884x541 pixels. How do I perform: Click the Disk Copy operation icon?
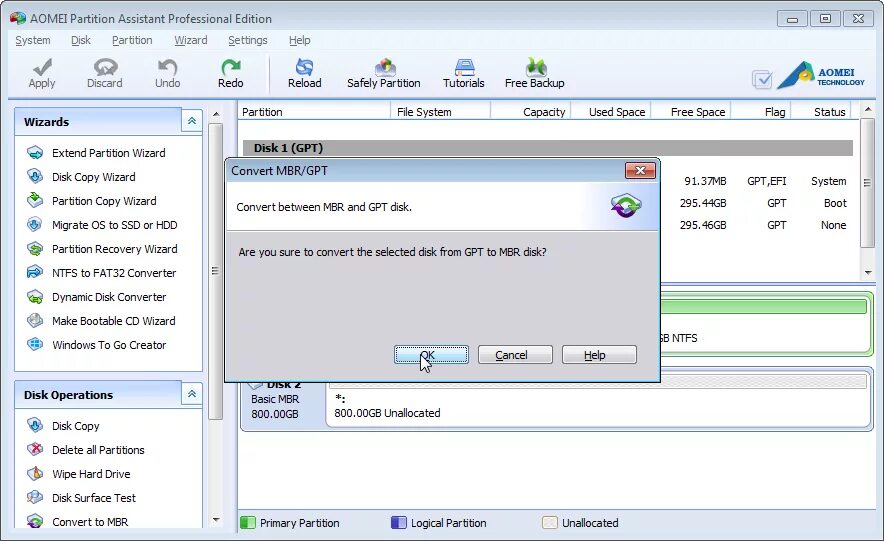click(35, 425)
